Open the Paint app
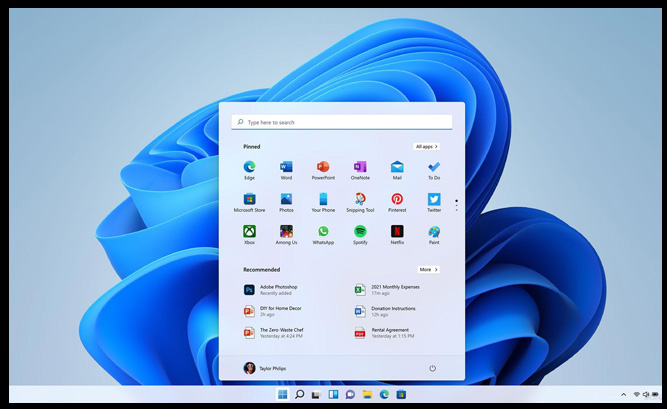 tap(434, 235)
